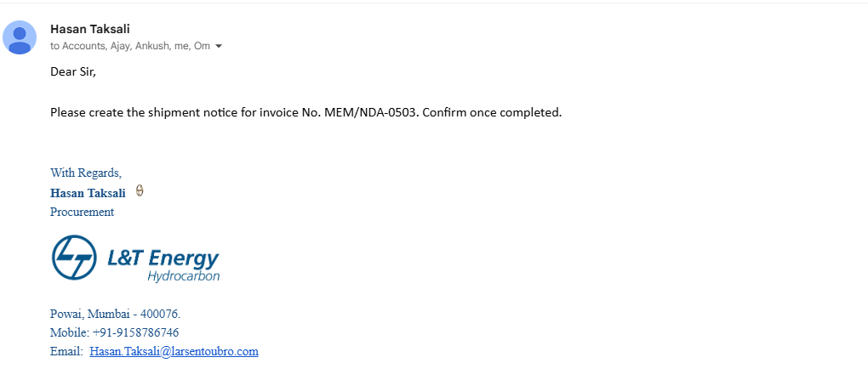The image size is (868, 380).
Task: Click the recipients line starting with Accounts
Action: (130, 47)
